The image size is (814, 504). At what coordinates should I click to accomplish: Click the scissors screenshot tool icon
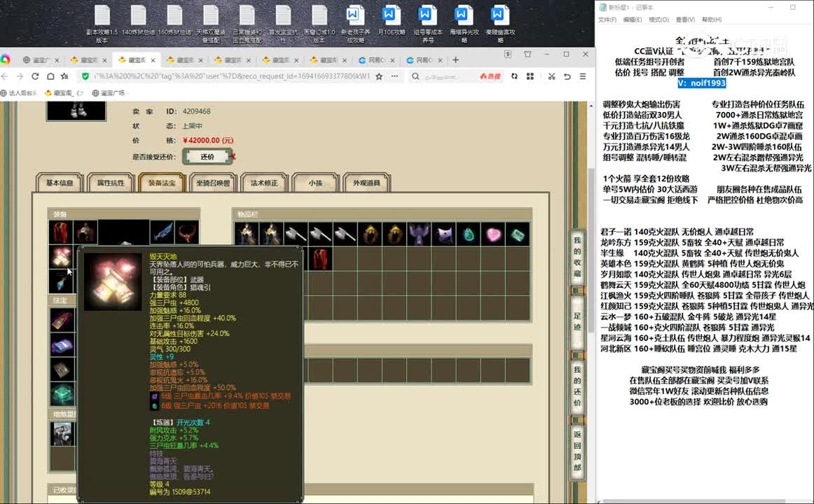pyautogui.click(x=551, y=76)
